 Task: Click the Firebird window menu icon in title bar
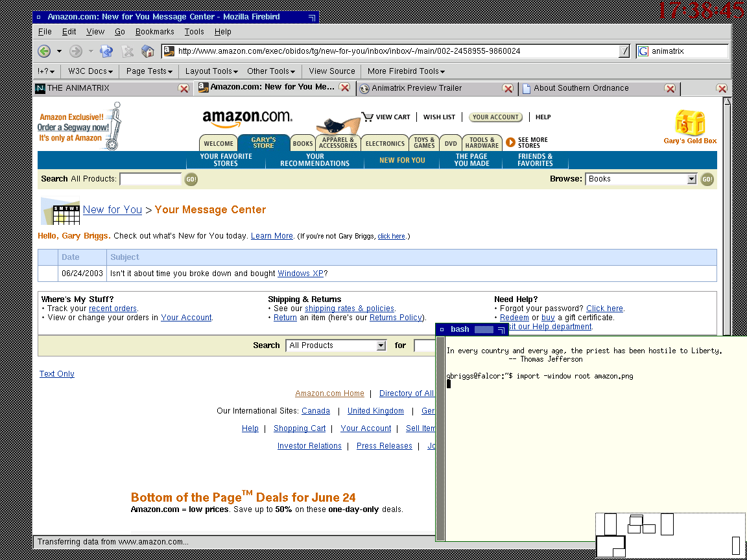(39, 17)
